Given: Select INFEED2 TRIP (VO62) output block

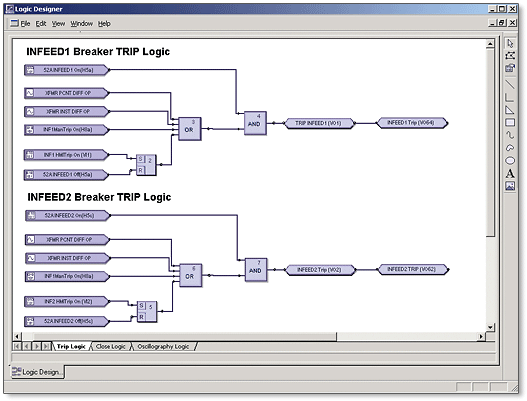Looking at the screenshot, I should [x=413, y=269].
